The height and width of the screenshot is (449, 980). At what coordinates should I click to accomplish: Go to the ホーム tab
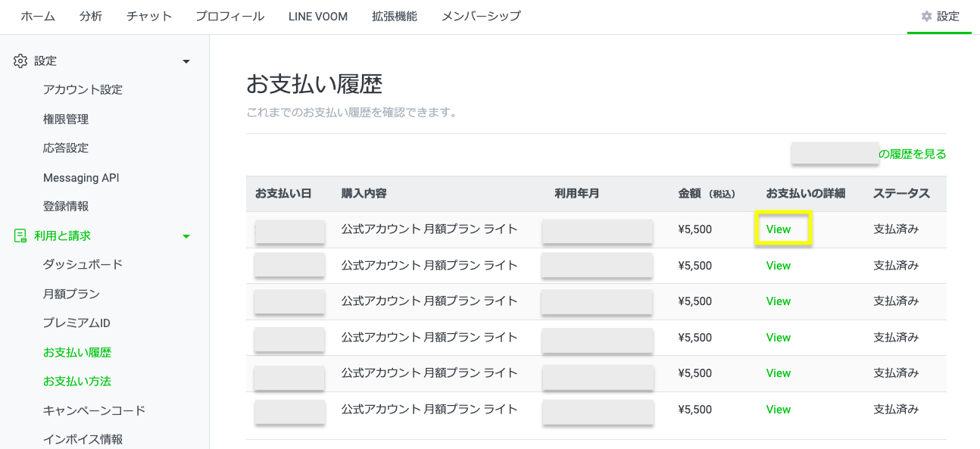(37, 15)
